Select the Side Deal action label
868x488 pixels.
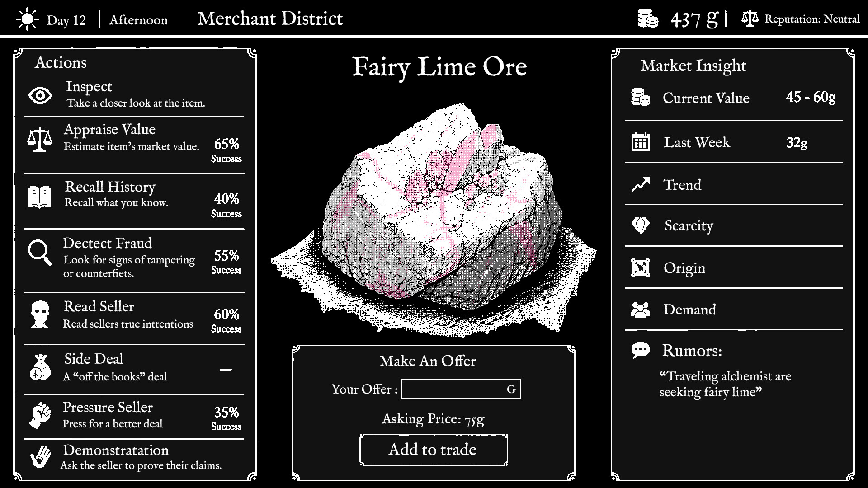[94, 359]
